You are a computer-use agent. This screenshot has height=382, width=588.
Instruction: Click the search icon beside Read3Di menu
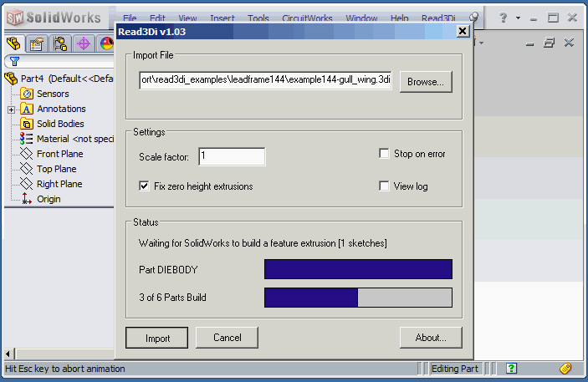point(474,17)
